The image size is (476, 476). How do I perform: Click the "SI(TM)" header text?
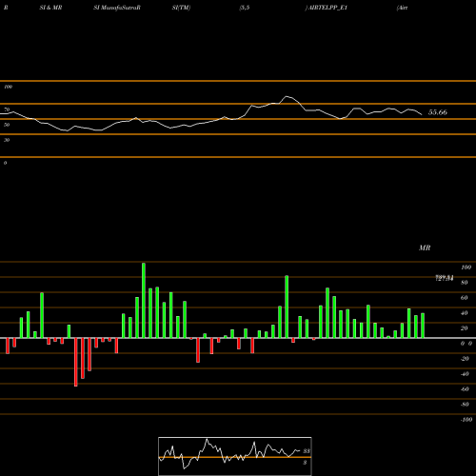coord(181,8)
